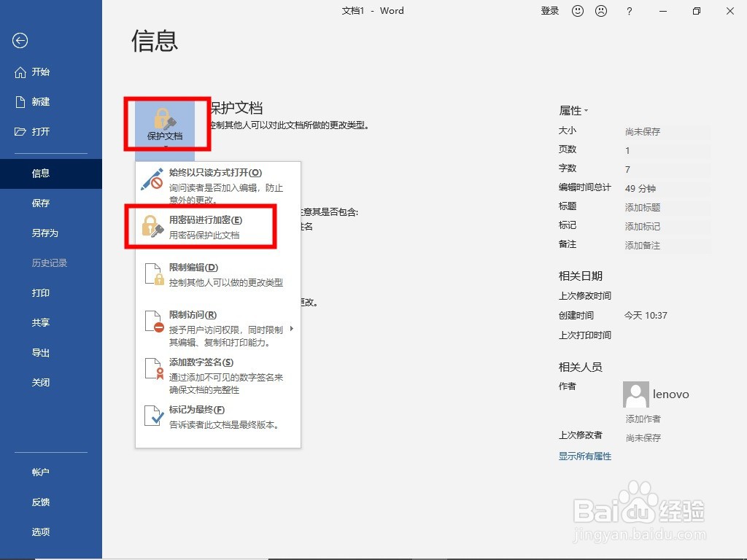This screenshot has width=747, height=560.
Task: Expand the 属性 properties dropdown
Action: (x=575, y=110)
